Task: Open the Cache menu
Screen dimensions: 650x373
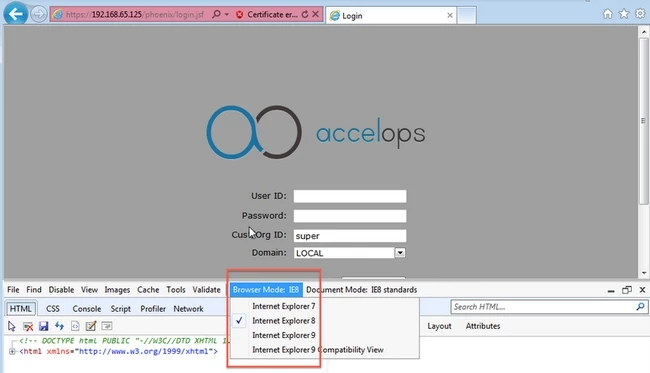Action: tap(148, 290)
